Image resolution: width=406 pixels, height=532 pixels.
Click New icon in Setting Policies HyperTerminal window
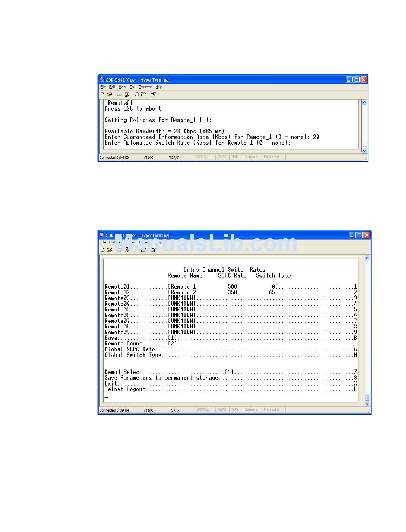point(103,94)
